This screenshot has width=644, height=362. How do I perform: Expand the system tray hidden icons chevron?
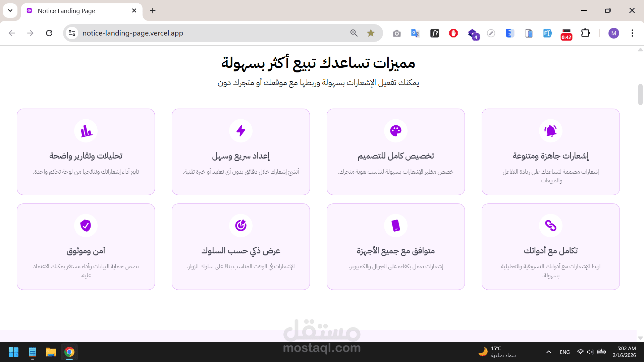click(x=548, y=352)
